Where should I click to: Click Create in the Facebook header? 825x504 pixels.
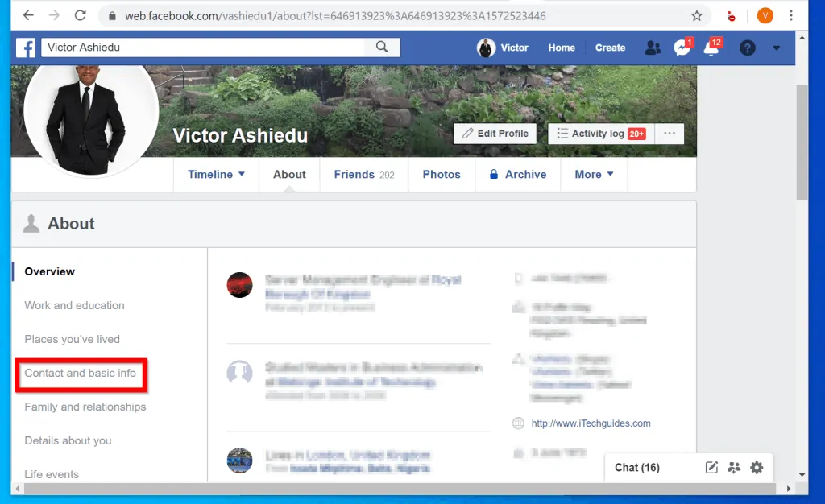click(610, 48)
